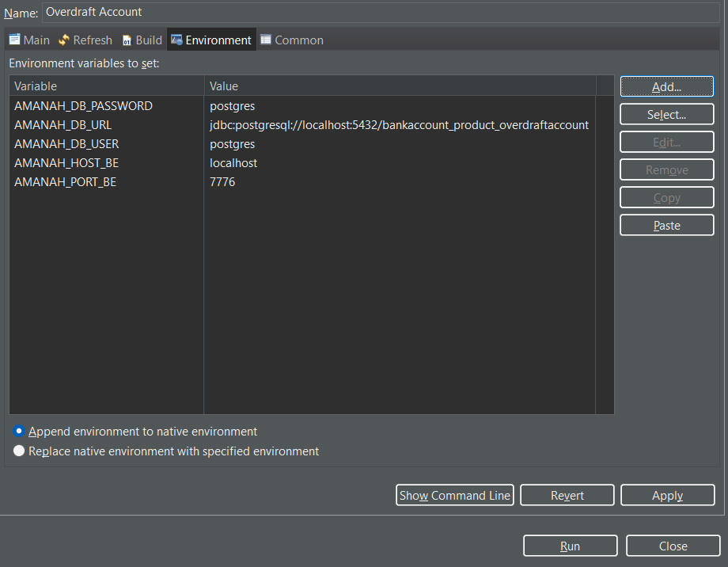This screenshot has height=567, width=728.
Task: Click the Copy button
Action: 667,197
